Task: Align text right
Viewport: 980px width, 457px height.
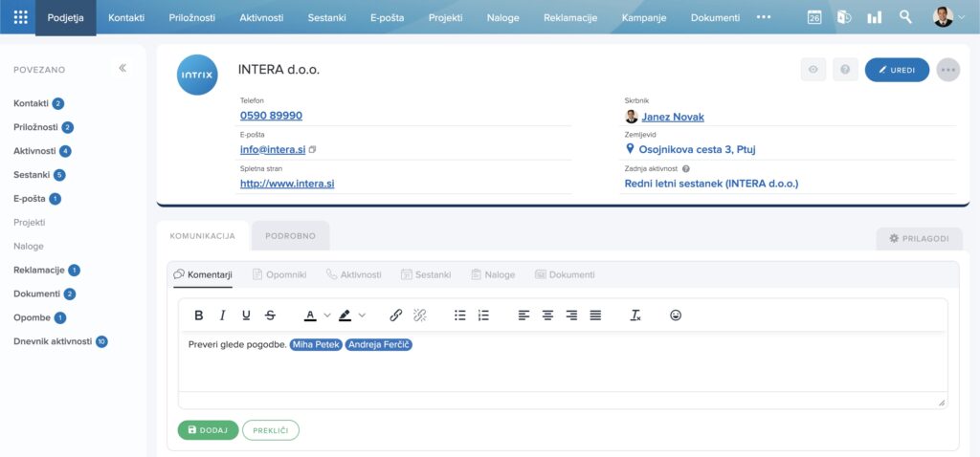Action: point(571,316)
